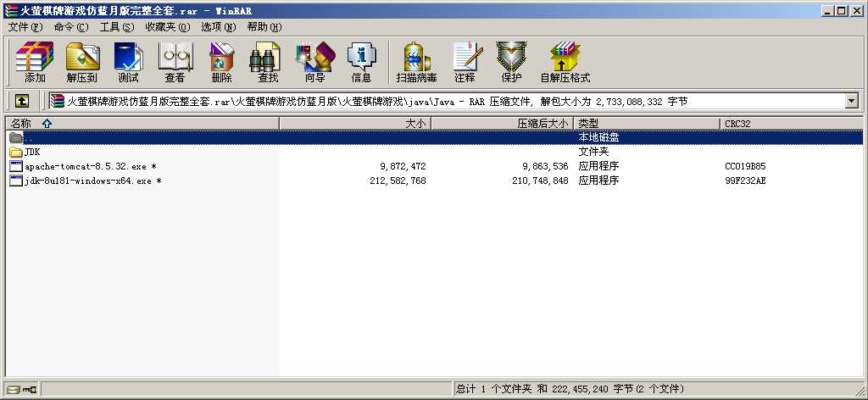Select jdk-8u181-windows-x64.exe file name
Screen dimensions: 868x400
(x=93, y=181)
